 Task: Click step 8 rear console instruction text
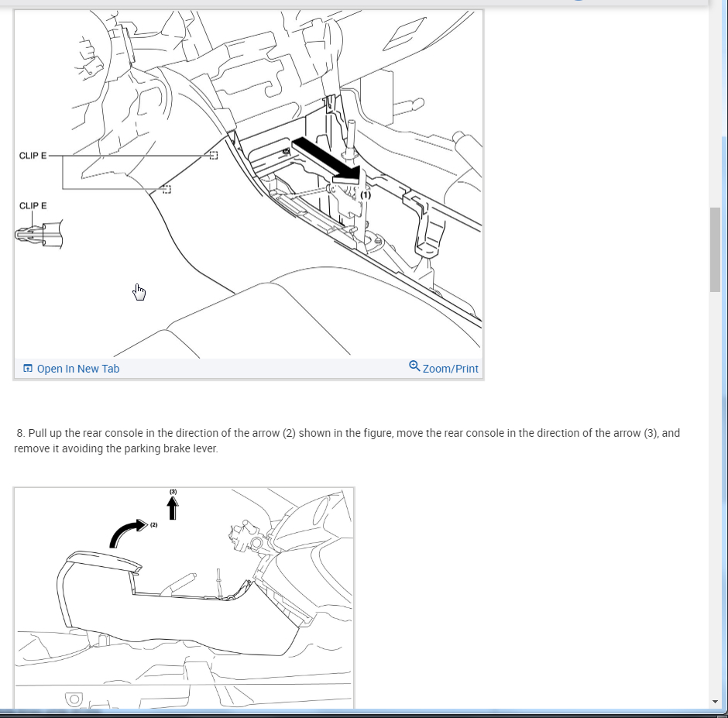coord(347,441)
